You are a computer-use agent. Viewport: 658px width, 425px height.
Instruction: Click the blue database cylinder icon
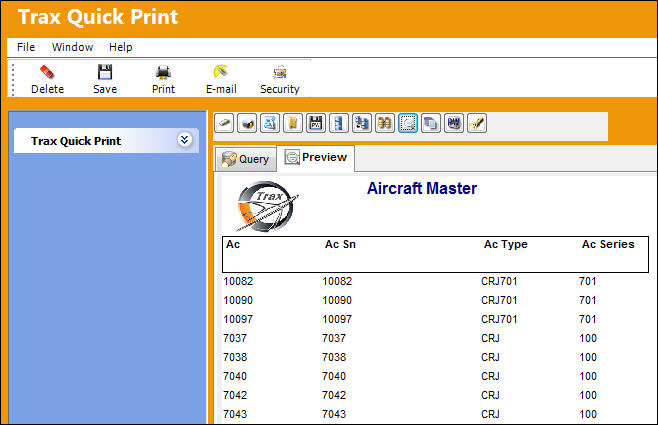[x=339, y=123]
